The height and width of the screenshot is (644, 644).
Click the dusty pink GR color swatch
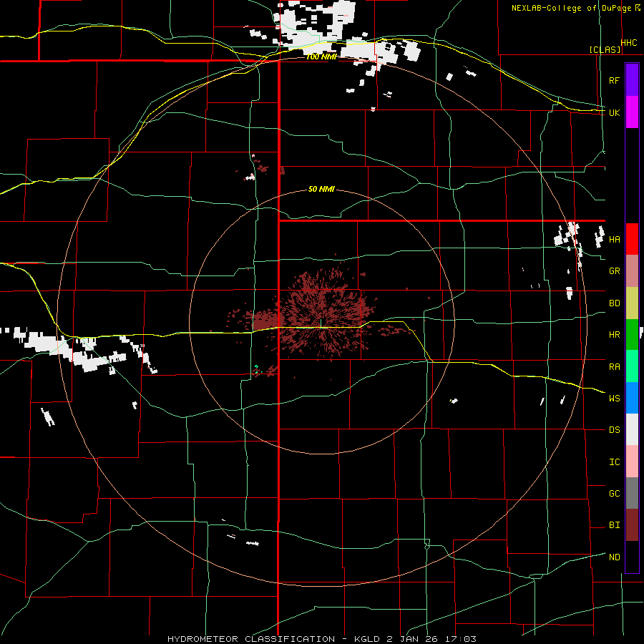click(x=632, y=271)
